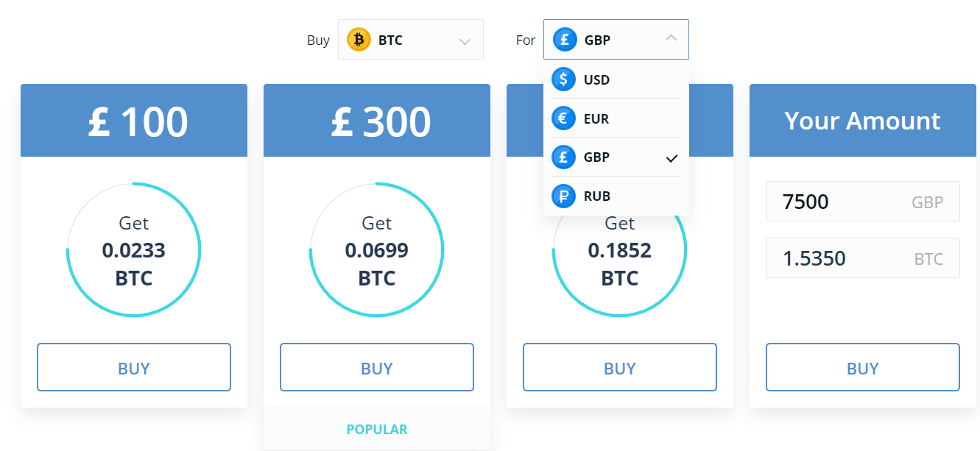
Task: Click the checkmark beside the GBP option
Action: [671, 157]
